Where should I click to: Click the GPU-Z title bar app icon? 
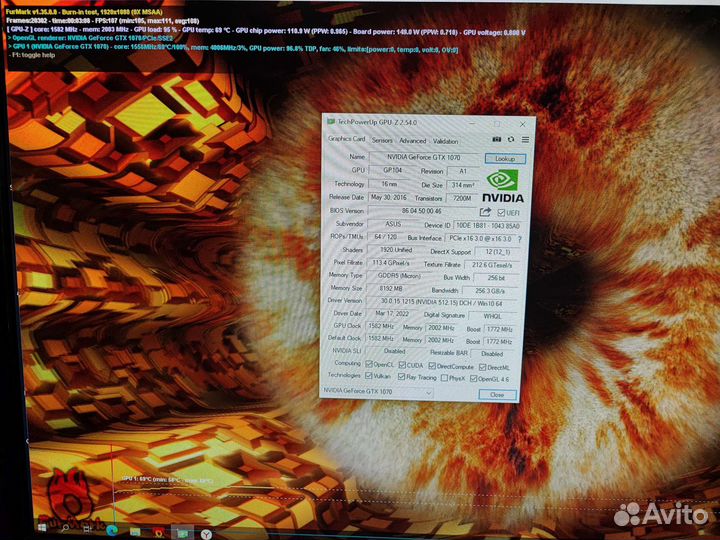(330, 122)
